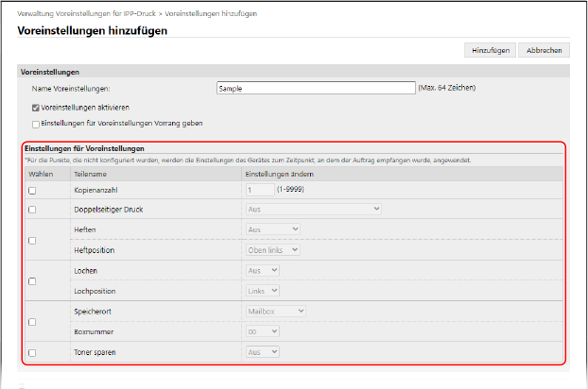Select the Speicherort row checkbox
The width and height of the screenshot is (588, 389).
(32, 321)
